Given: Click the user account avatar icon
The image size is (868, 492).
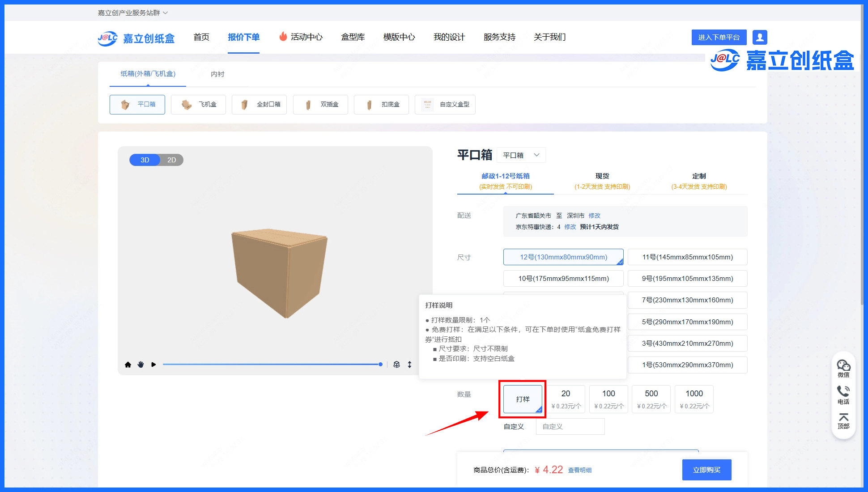Looking at the screenshot, I should 759,37.
